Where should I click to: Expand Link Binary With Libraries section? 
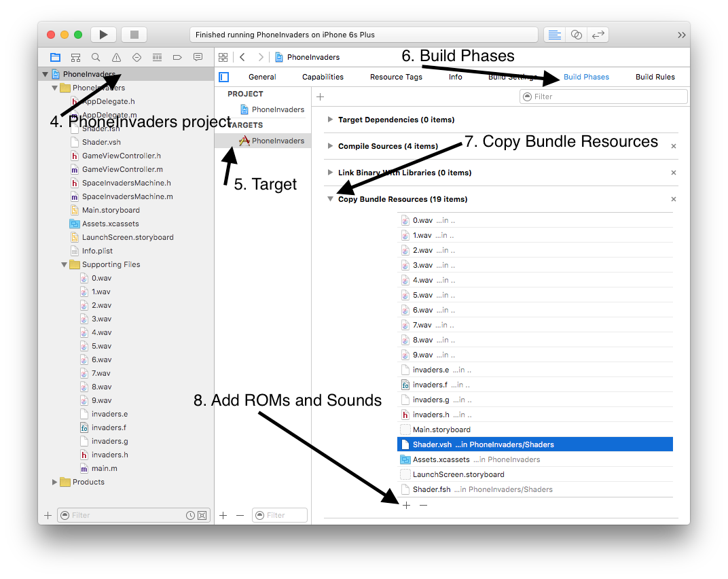(x=330, y=173)
